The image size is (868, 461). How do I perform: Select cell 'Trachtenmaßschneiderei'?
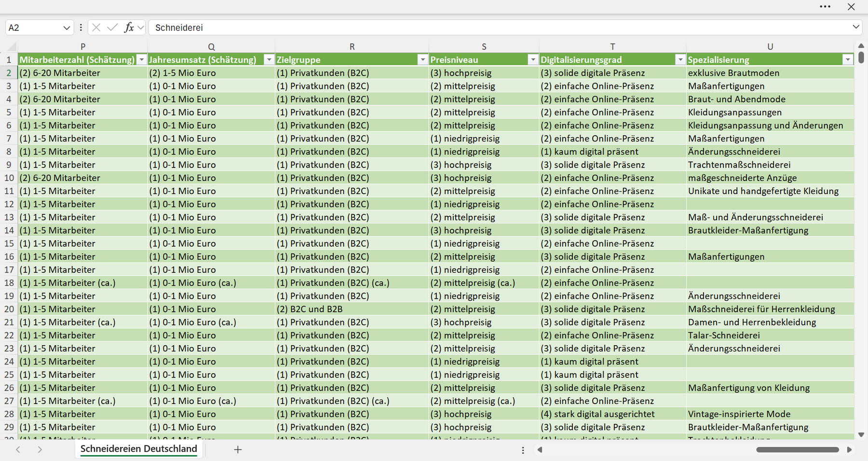click(x=770, y=165)
